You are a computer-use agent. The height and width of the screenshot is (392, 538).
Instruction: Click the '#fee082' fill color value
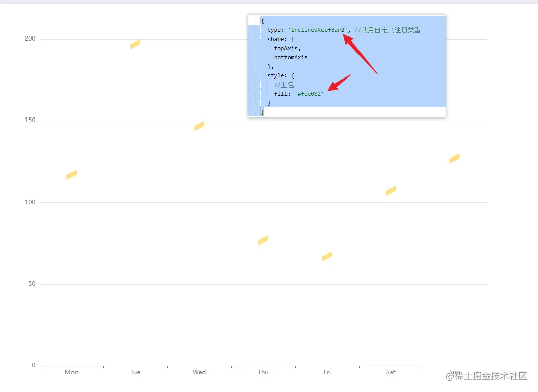tap(309, 94)
